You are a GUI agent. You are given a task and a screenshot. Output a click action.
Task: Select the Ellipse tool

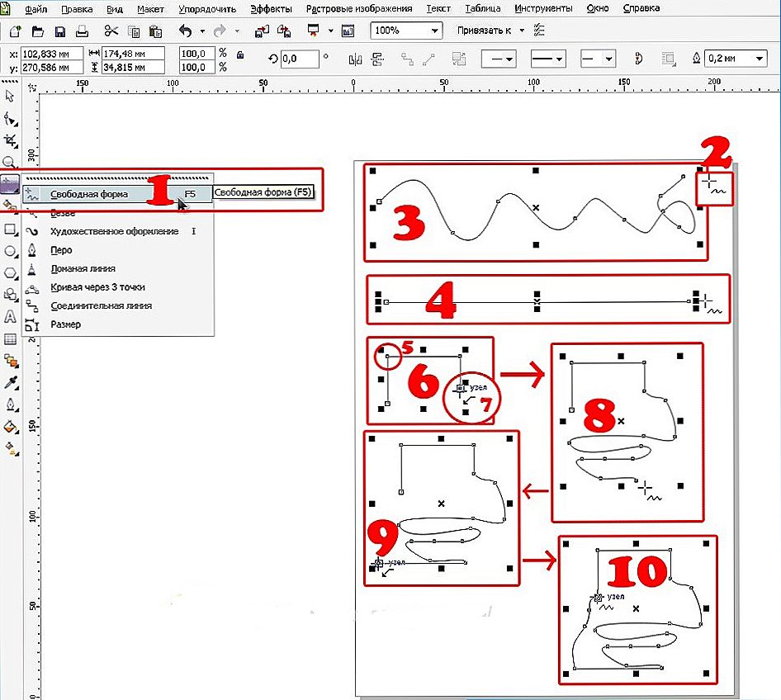pos(10,252)
